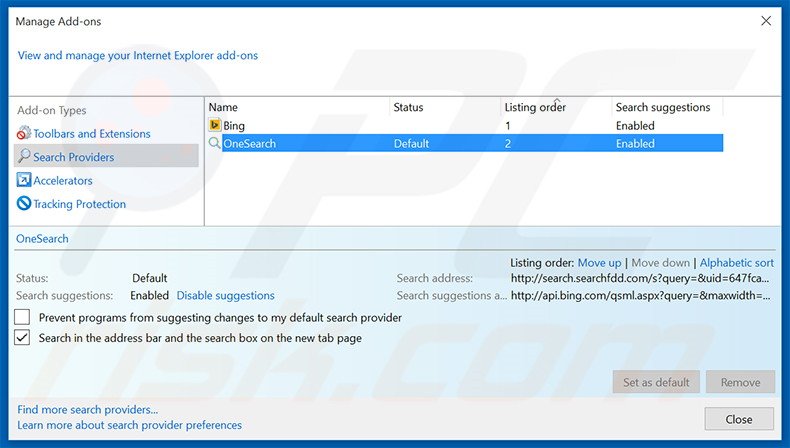Screen dimensions: 790x448
Task: Click the Toolbars and Extensions gear icon
Action: (x=24, y=133)
